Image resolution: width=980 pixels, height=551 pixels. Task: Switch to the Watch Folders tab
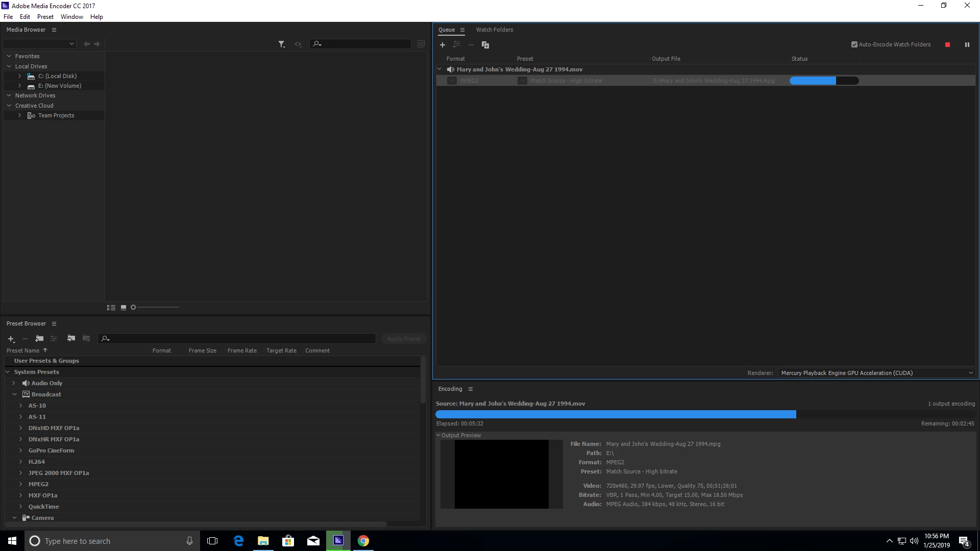[494, 30]
